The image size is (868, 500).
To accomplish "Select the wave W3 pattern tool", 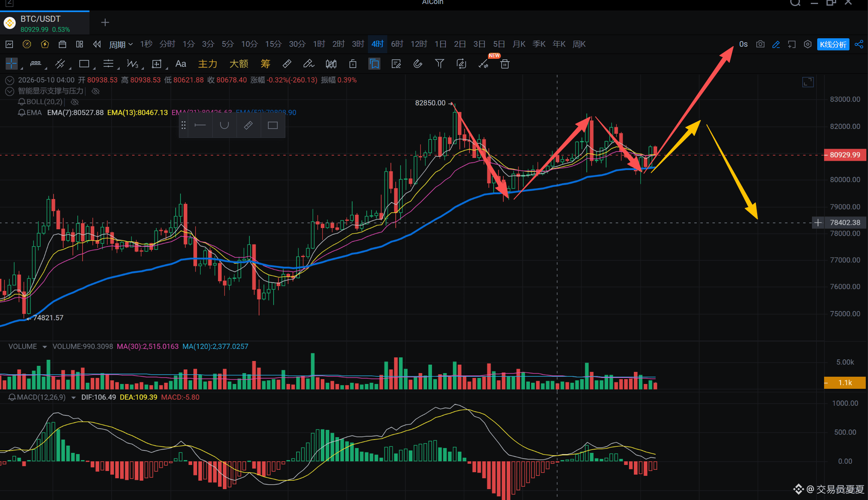I will [132, 64].
